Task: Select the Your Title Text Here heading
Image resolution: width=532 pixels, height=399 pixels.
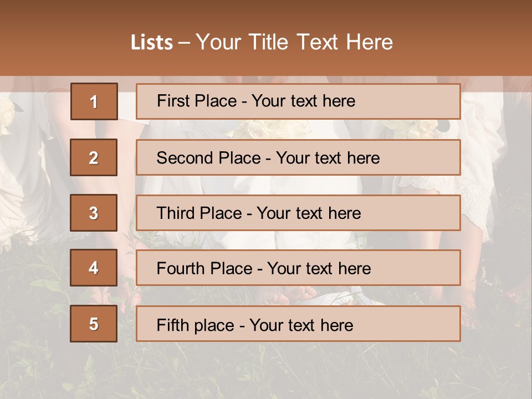Action: click(x=294, y=42)
